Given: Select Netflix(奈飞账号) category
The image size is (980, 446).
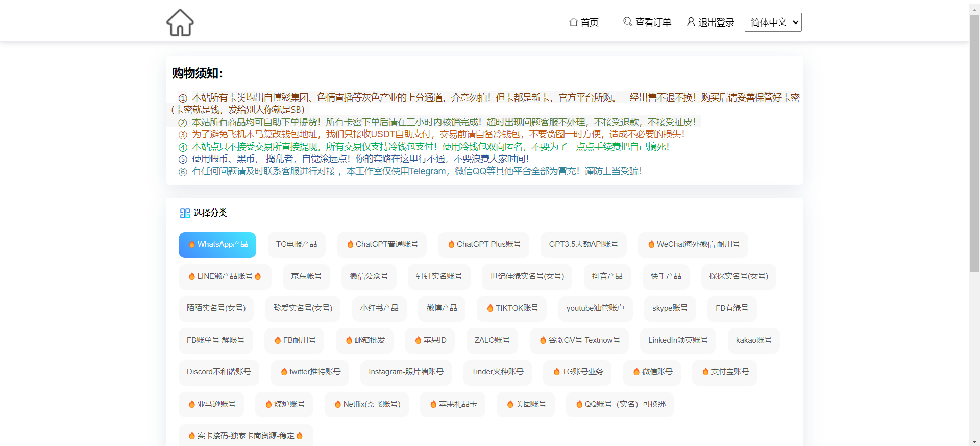Looking at the screenshot, I should pos(367,405).
